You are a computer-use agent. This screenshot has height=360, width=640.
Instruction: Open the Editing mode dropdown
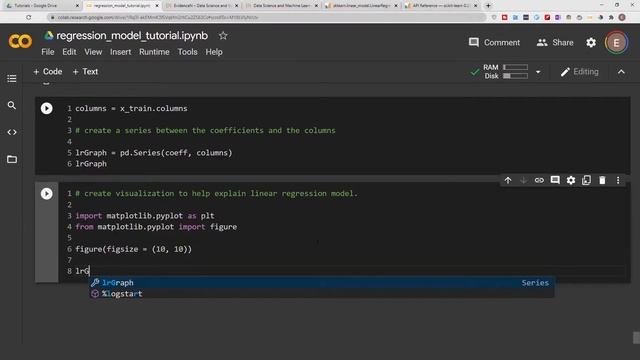tap(580, 72)
